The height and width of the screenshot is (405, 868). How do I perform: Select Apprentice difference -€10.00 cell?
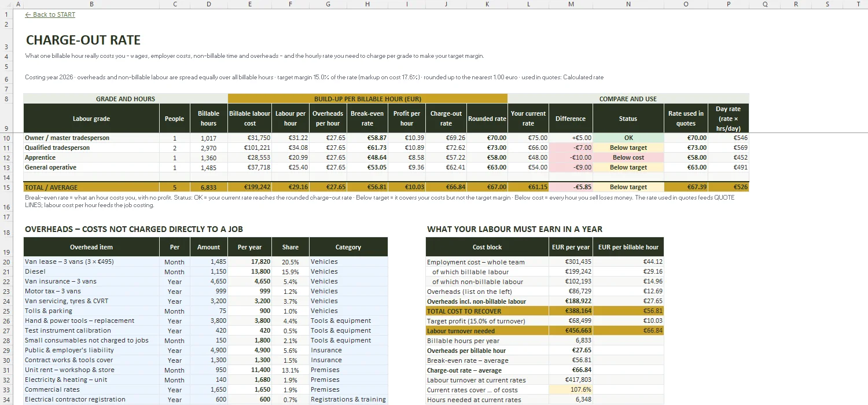click(571, 157)
